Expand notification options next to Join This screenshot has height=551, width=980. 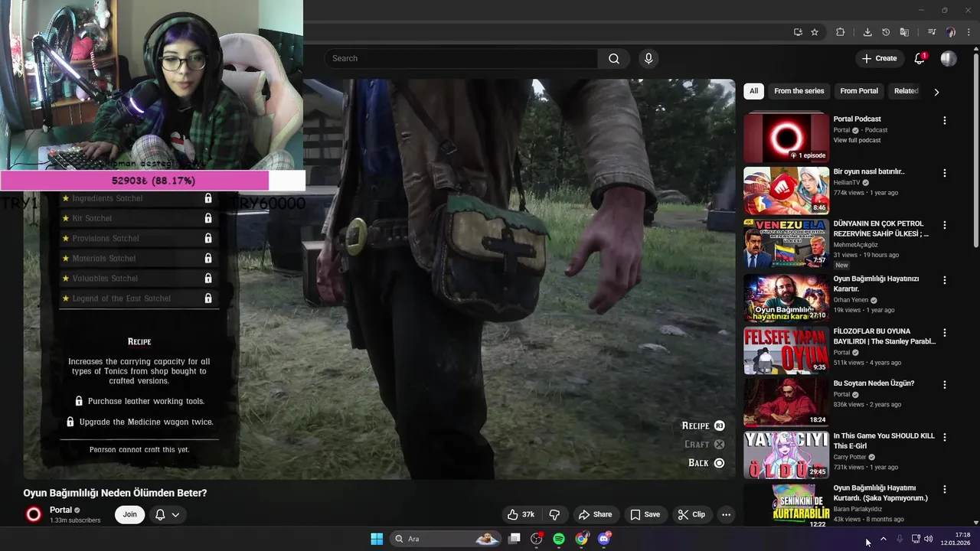point(168,514)
